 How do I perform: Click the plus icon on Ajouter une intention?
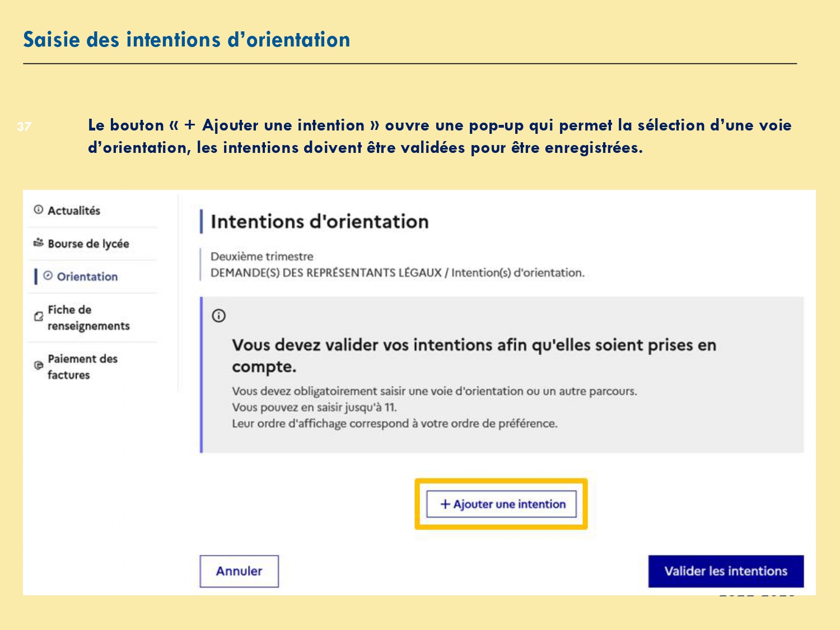coord(445,504)
